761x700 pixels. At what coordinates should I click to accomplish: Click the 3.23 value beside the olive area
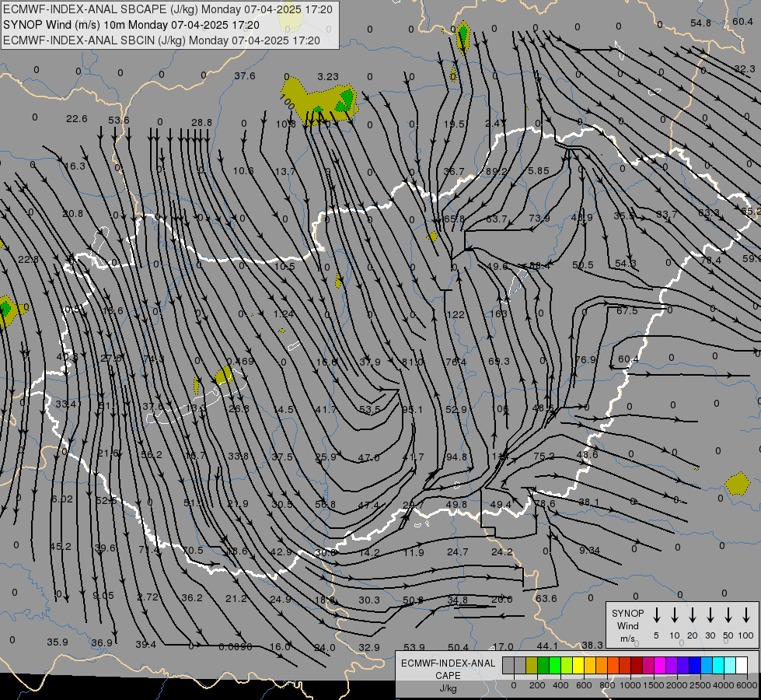[328, 77]
